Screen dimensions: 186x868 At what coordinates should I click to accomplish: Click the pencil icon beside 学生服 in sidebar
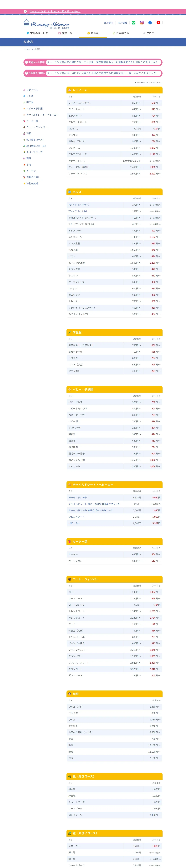[x=24, y=102]
